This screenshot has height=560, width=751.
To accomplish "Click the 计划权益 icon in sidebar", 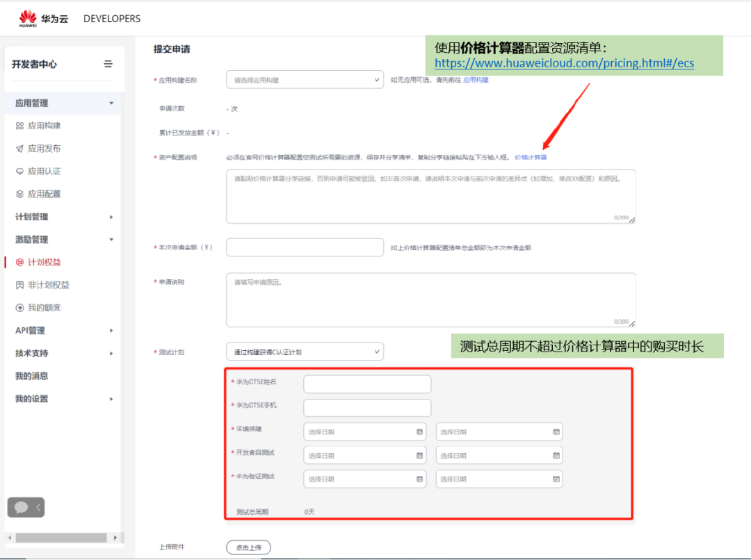I will [x=19, y=263].
